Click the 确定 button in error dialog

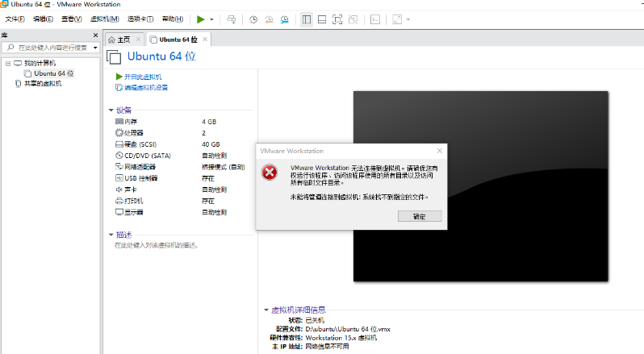click(x=420, y=216)
